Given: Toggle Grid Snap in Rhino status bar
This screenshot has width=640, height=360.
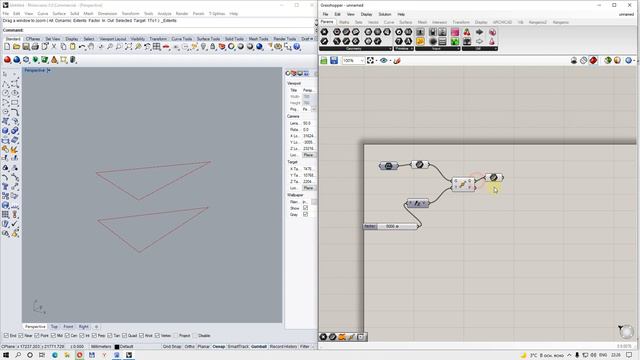Looking at the screenshot, I should tap(172, 347).
